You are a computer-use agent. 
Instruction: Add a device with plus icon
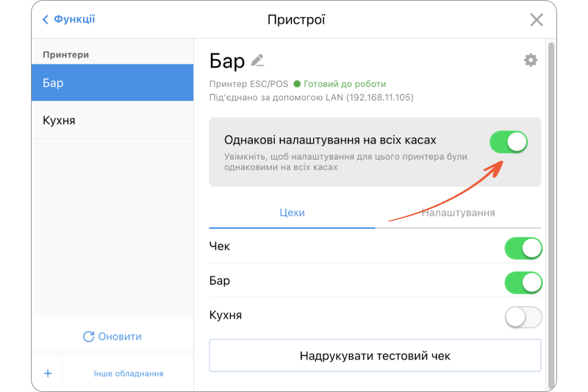click(48, 374)
